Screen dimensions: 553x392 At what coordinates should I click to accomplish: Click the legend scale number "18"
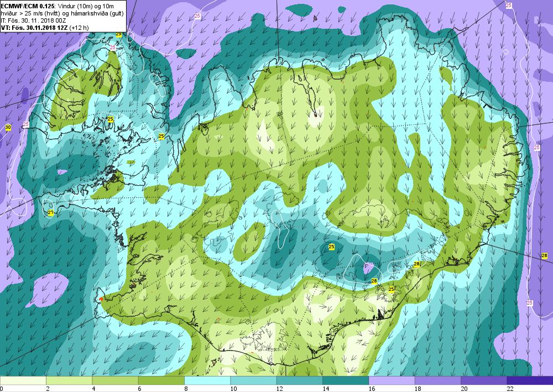pos(418,389)
